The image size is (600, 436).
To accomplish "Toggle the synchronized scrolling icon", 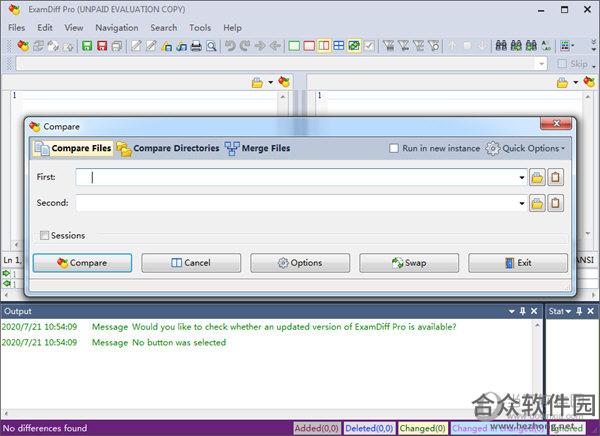I will [354, 46].
